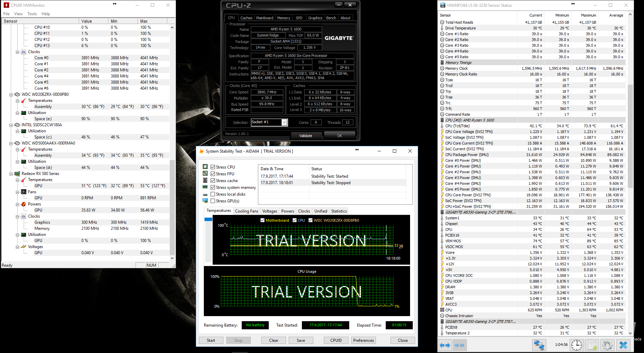This screenshot has width=644, height=353.
Task: Click the Radeon RX 580 Series card icon
Action: (x=17, y=174)
